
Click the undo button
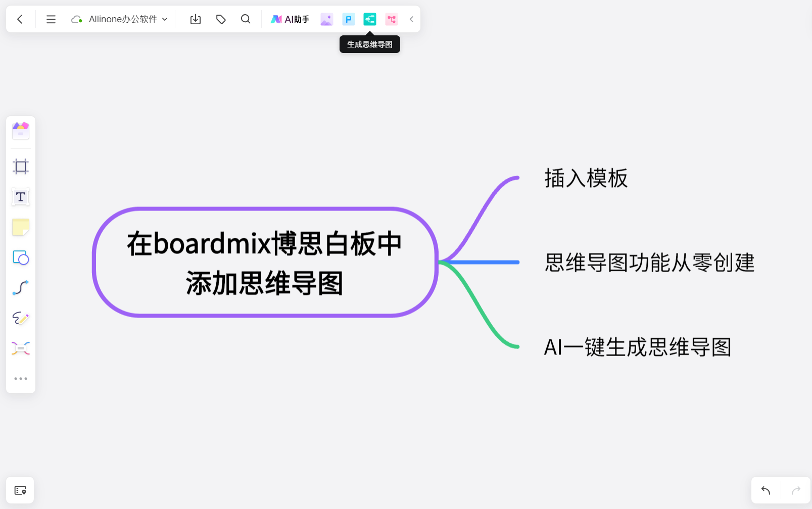(765, 490)
